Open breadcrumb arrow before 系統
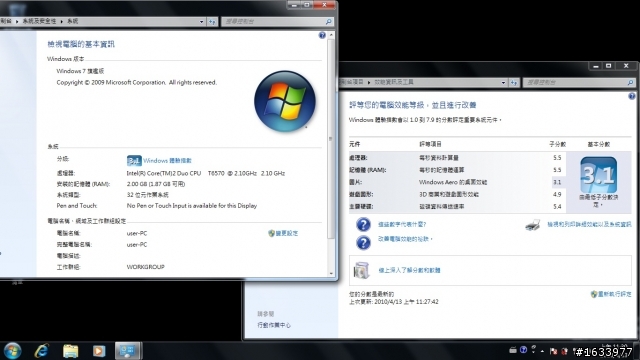The height and width of the screenshot is (360, 640). (62, 22)
